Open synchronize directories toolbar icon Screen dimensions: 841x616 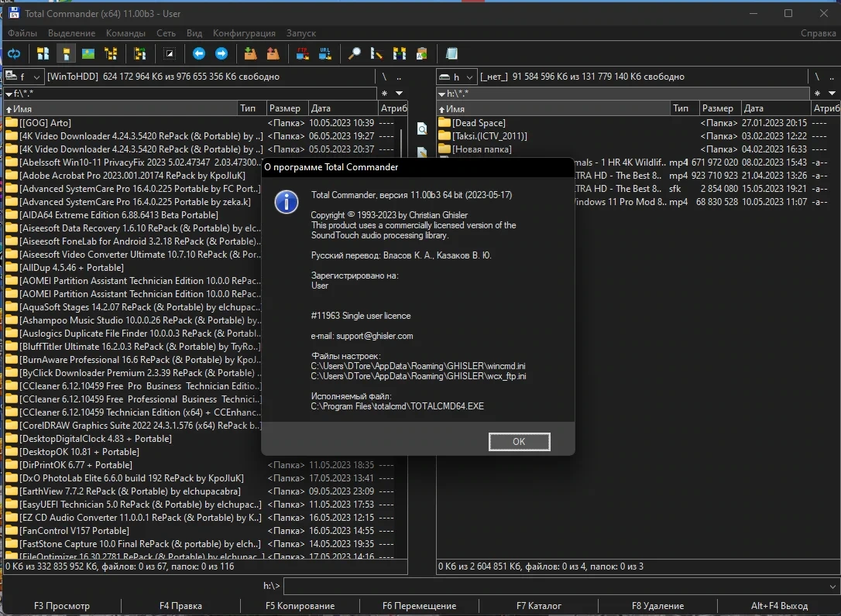tap(400, 53)
